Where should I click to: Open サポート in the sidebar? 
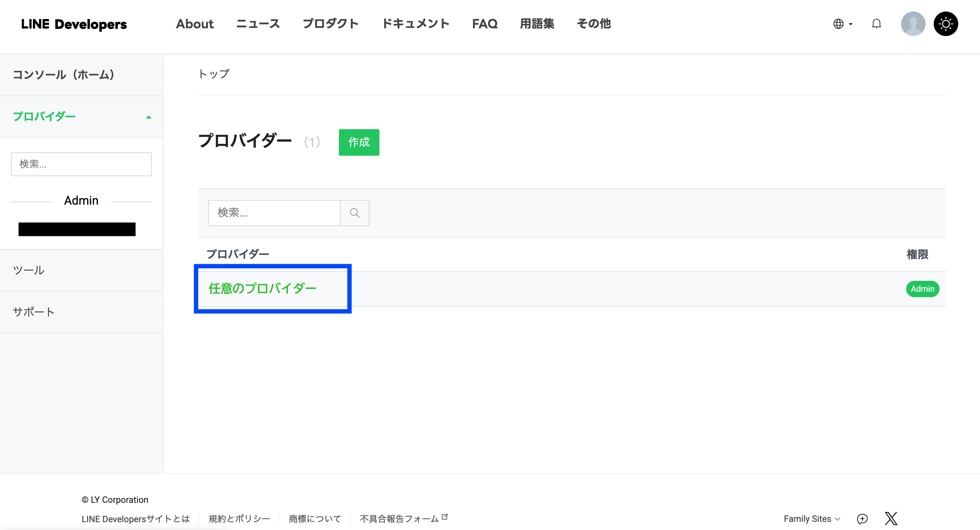33,312
